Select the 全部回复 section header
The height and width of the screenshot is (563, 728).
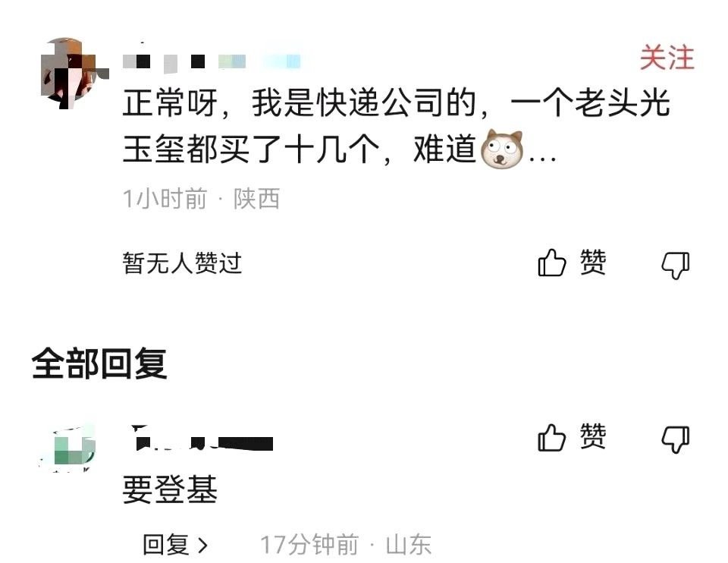coord(99,363)
